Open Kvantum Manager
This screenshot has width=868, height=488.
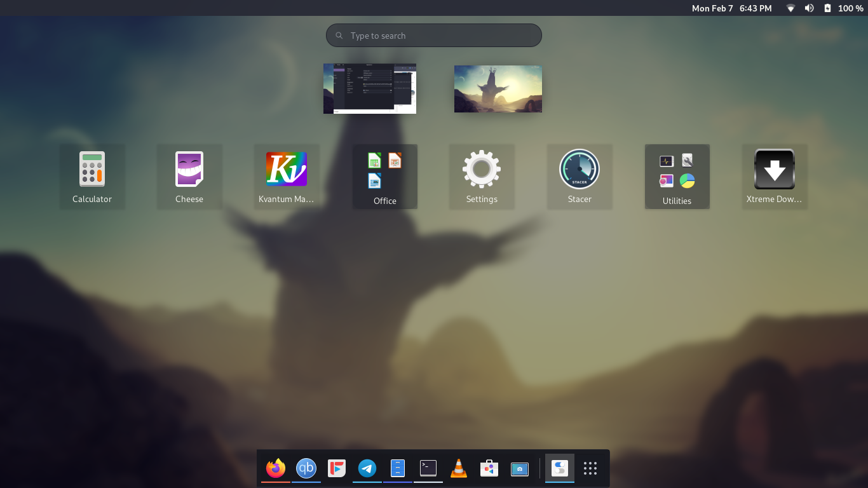point(287,170)
